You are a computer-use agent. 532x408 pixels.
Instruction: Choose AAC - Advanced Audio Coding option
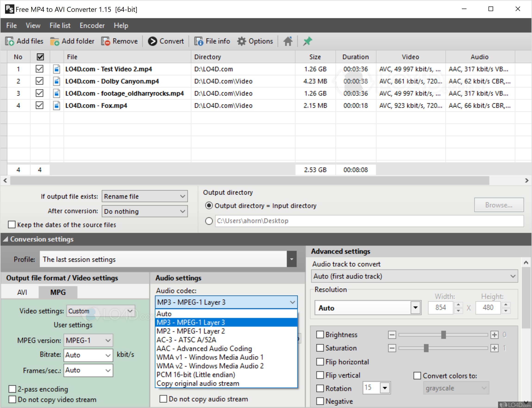tap(204, 348)
